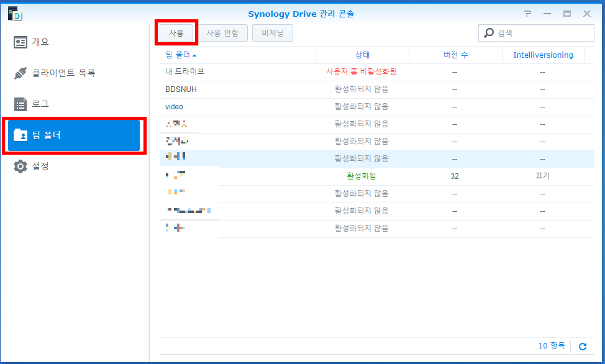Click the settings gear icon
Viewport: 605px width, 364px height.
(x=20, y=166)
